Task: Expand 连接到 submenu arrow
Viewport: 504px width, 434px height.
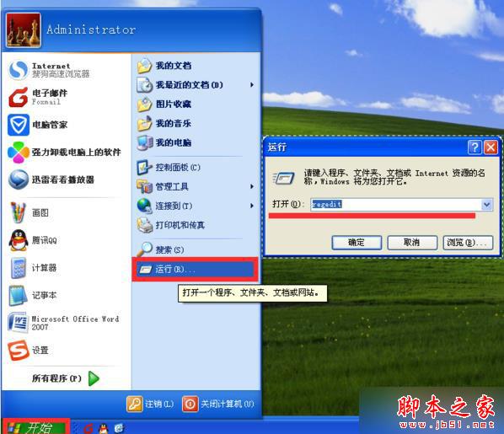Action: (x=252, y=206)
